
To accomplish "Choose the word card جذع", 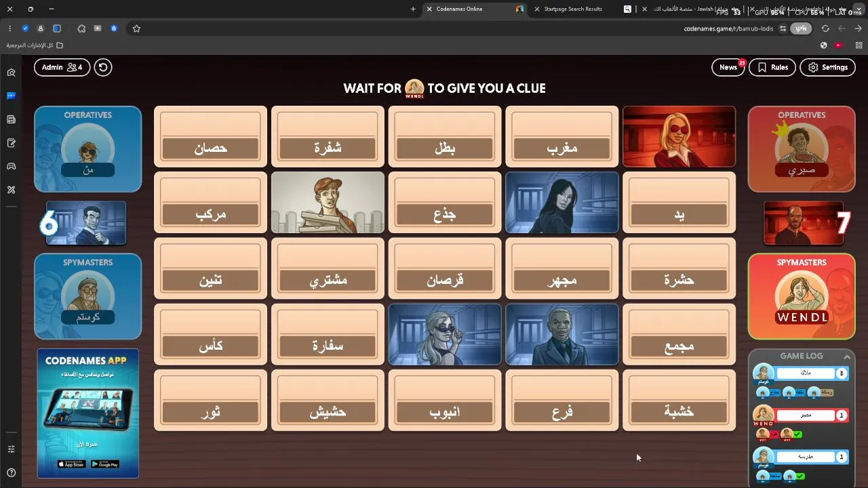I will (445, 202).
